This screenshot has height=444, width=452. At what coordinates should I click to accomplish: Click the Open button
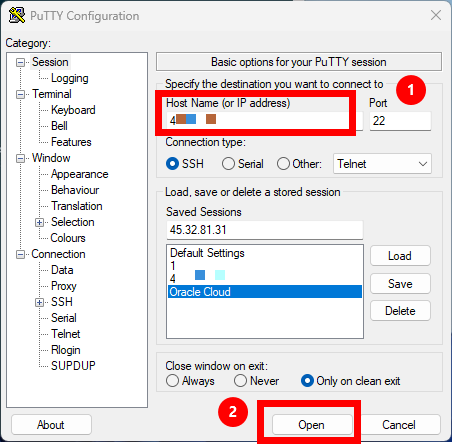coord(312,425)
